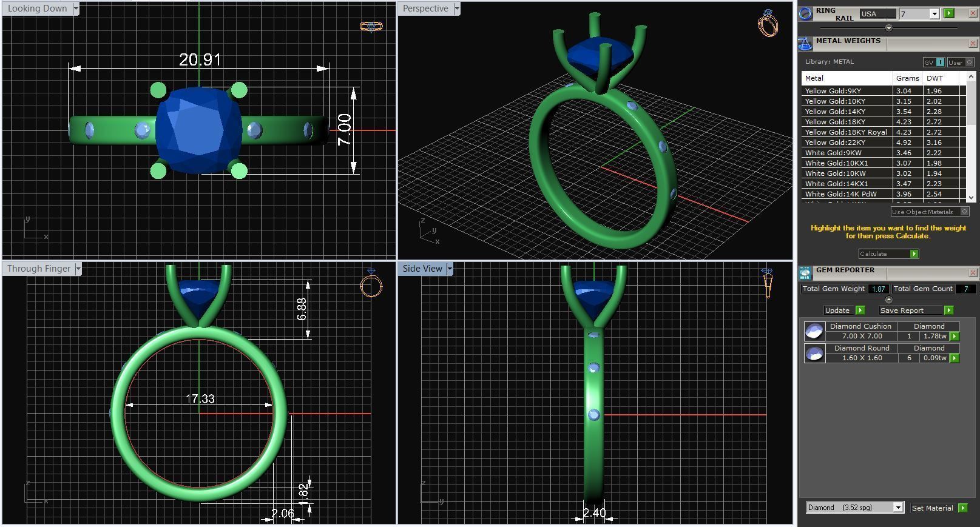This screenshot has height=527, width=980.
Task: Select the White Gold:14KX1 row
Action: 884,184
